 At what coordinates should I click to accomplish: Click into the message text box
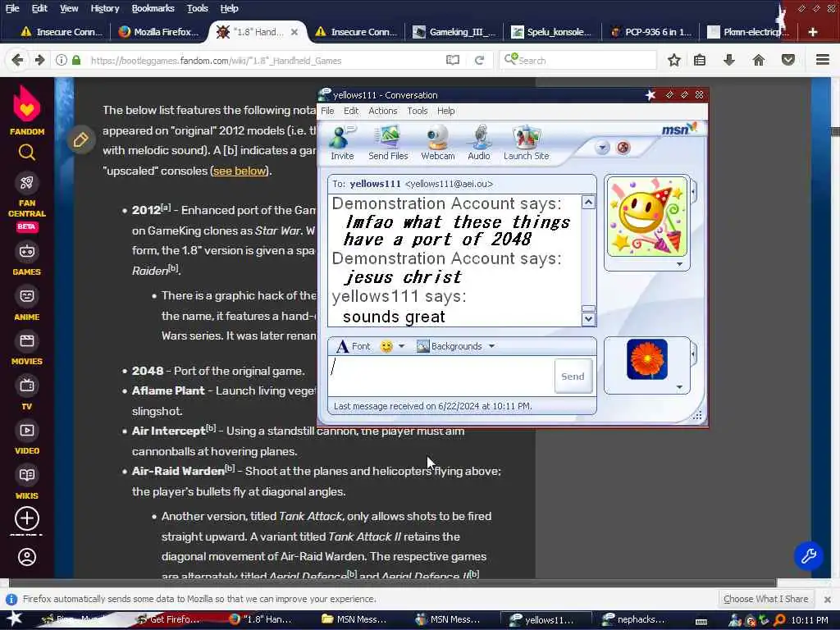441,376
